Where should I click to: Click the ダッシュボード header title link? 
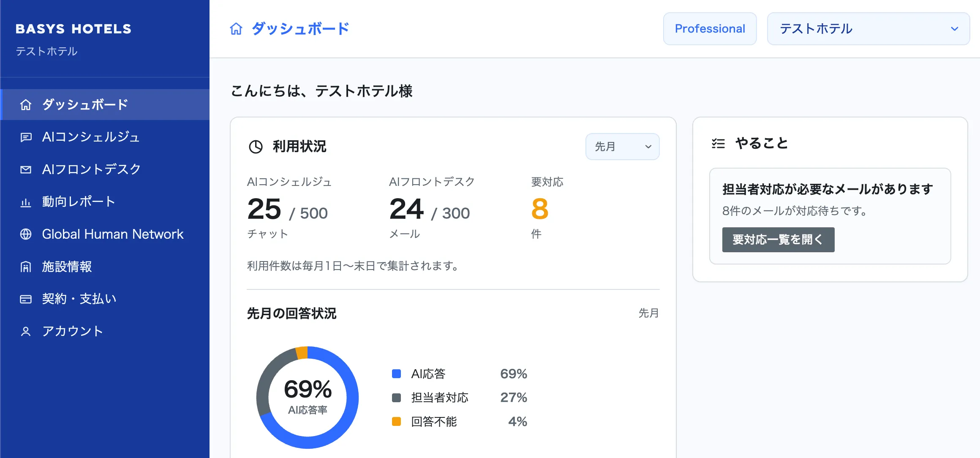(300, 29)
